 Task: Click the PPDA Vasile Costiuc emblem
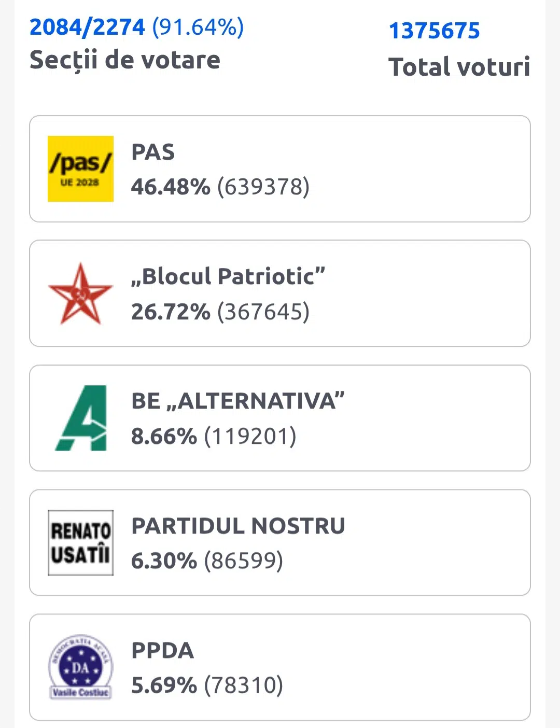pos(80,667)
